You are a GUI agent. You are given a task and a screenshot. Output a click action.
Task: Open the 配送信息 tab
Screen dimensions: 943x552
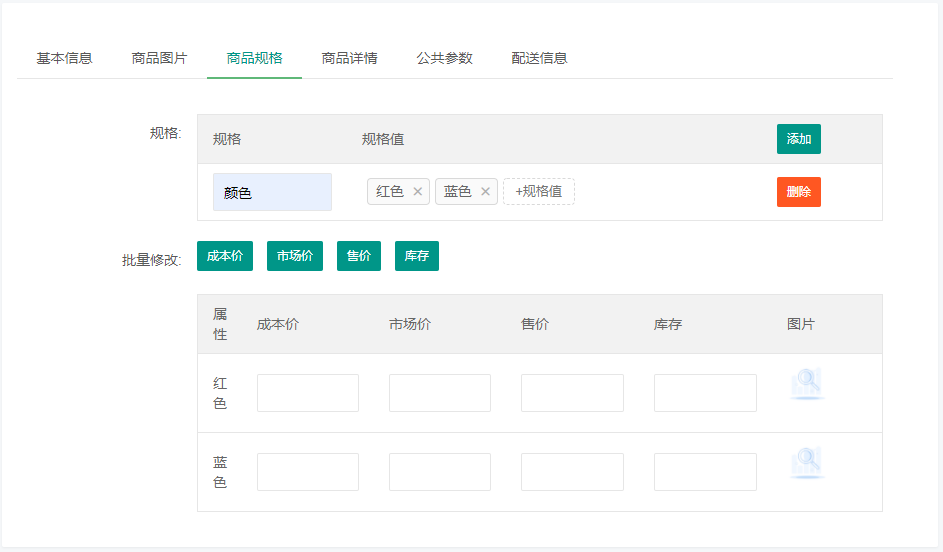pyautogui.click(x=539, y=58)
